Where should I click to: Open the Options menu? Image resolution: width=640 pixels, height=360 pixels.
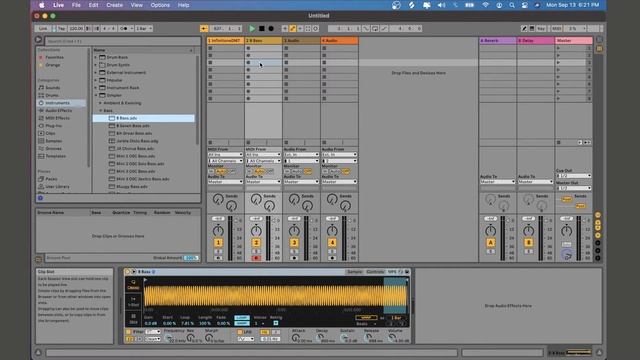(x=160, y=5)
